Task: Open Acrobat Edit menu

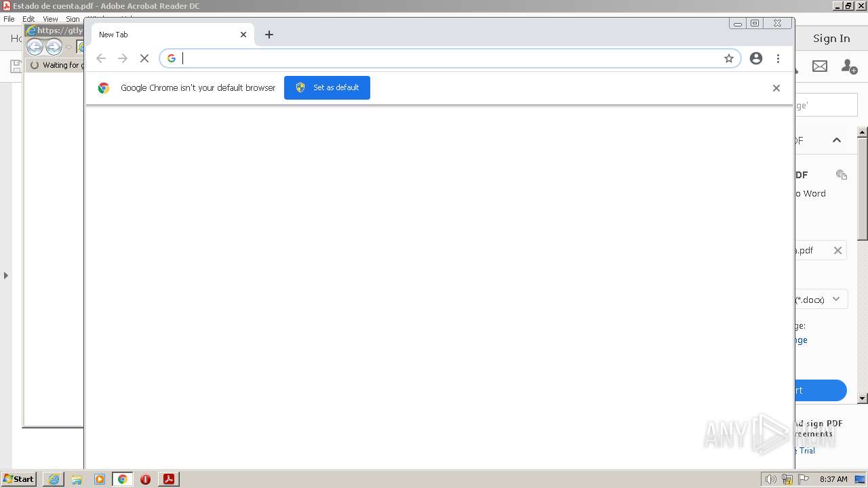Action: coord(28,19)
